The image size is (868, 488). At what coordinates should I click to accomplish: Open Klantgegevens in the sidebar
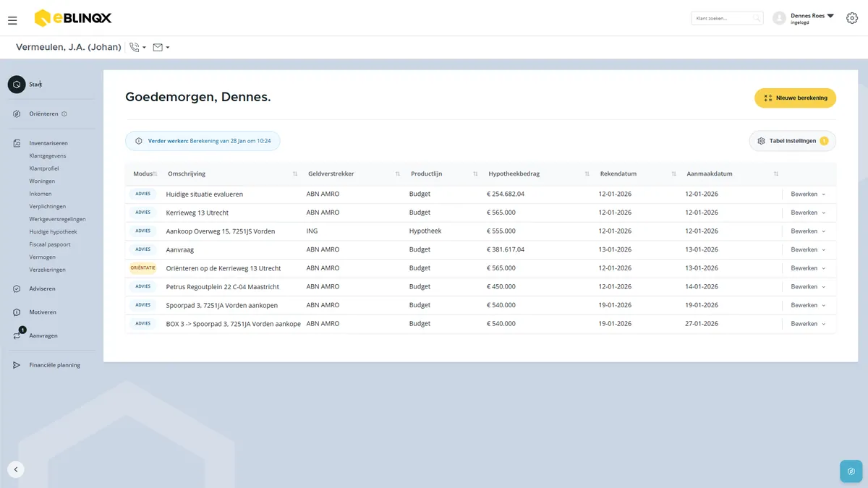[x=48, y=155]
